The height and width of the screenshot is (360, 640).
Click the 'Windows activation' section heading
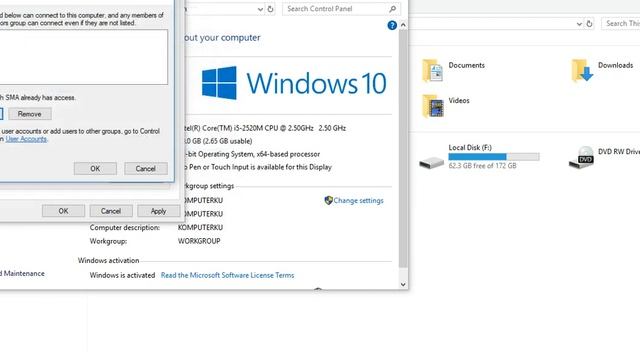click(109, 260)
